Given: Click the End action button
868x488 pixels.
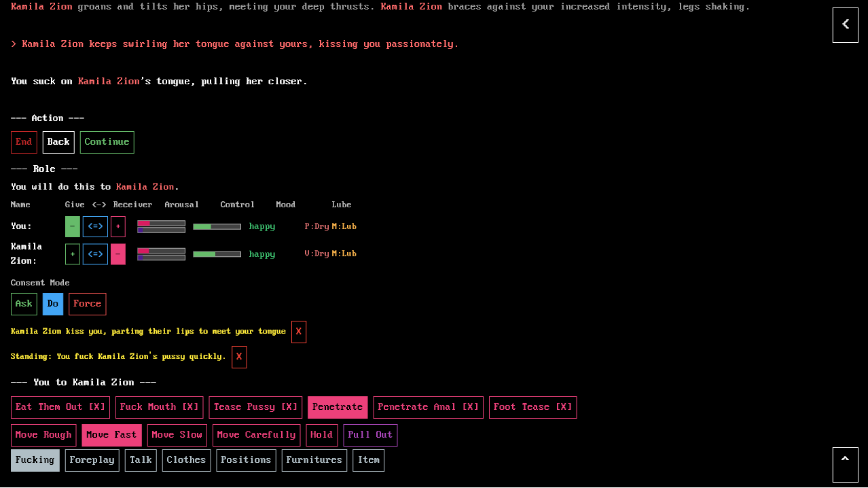Looking at the screenshot, I should click(24, 142).
